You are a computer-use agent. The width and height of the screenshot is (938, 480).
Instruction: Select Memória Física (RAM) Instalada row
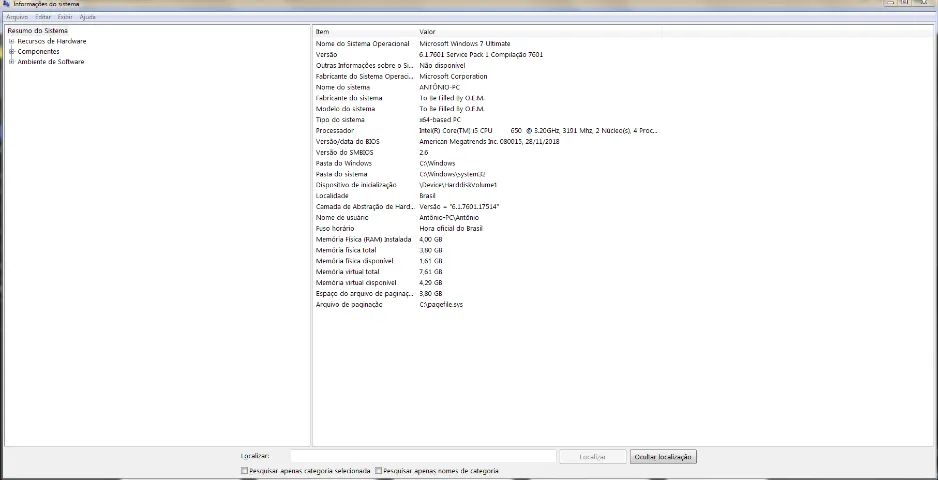[488, 239]
